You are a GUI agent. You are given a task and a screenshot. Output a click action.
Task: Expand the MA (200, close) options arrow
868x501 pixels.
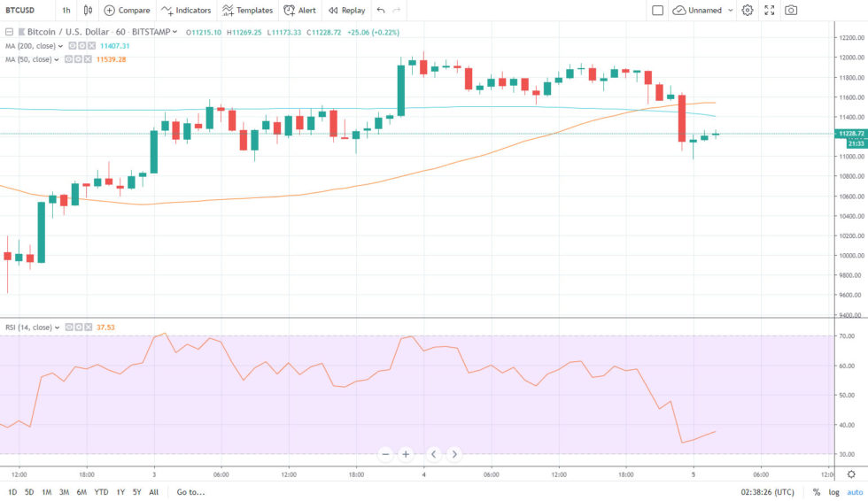(x=60, y=46)
